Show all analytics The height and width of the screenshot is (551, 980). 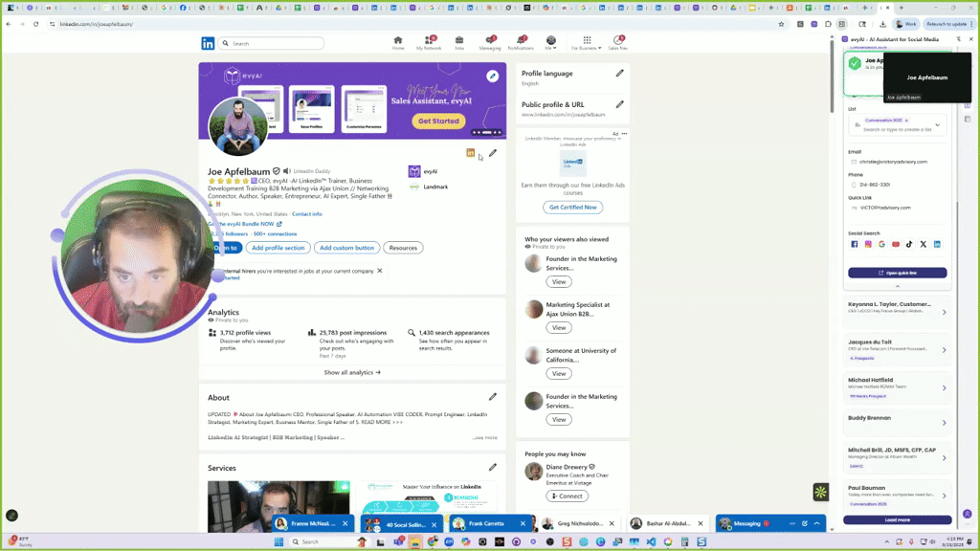click(x=352, y=372)
